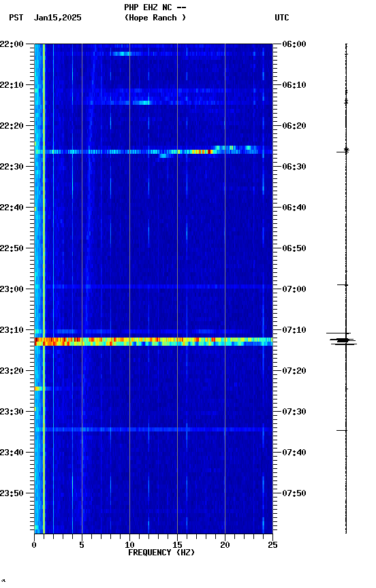Click the Jan15,2025 date label

[x=57, y=18]
